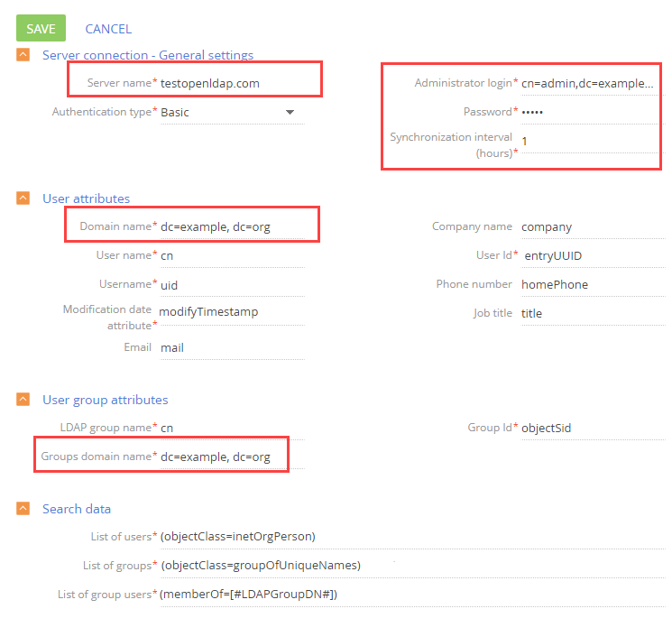Click the Administrator login label
Image resolution: width=672 pixels, height=618 pixels.
[464, 83]
